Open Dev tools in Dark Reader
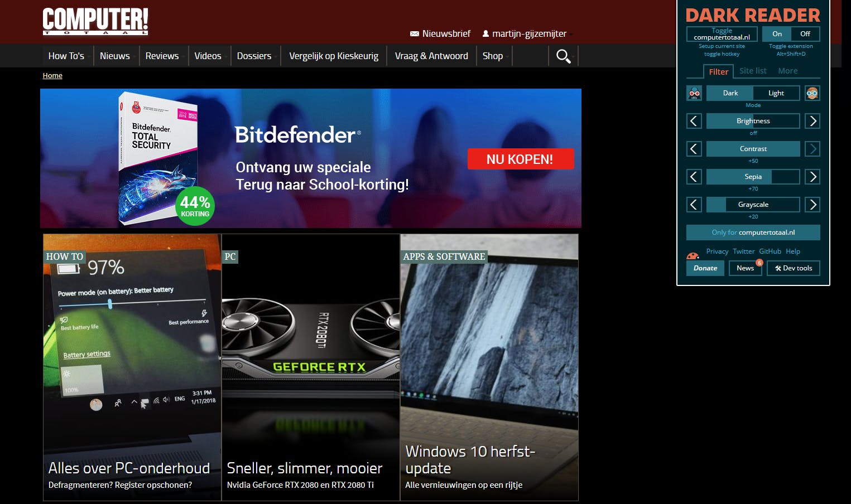Viewport: 851px width, 504px height. (794, 268)
